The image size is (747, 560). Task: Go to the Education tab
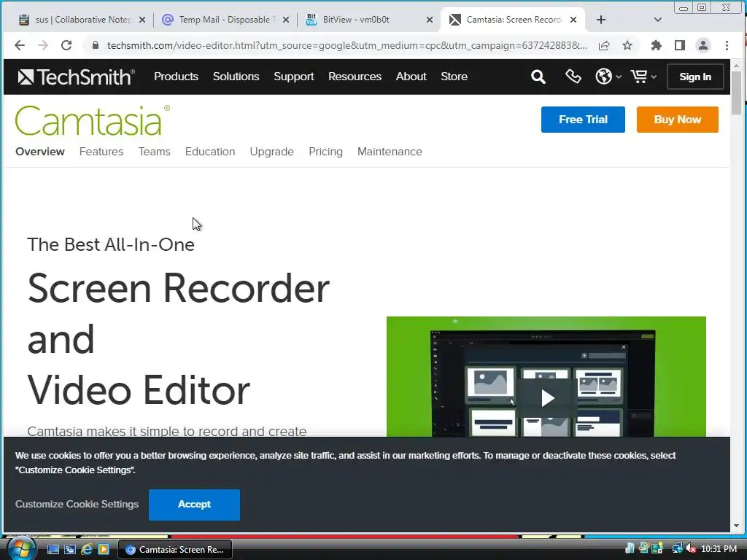click(209, 152)
